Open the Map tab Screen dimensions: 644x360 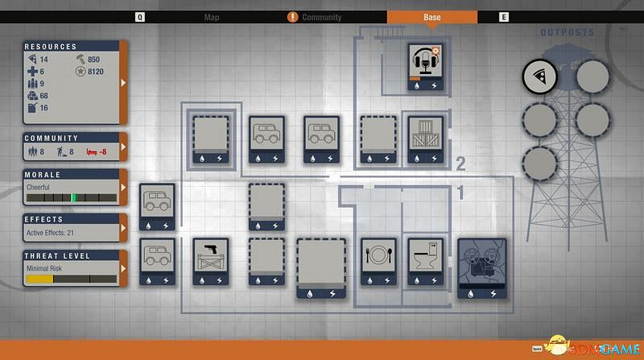(212, 17)
